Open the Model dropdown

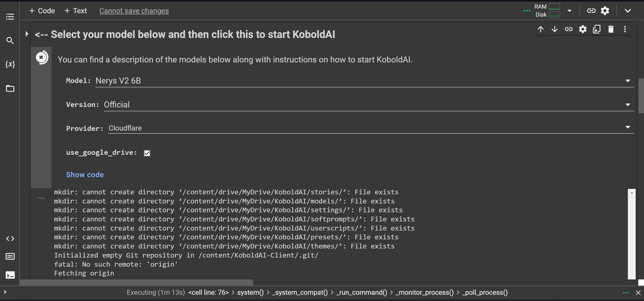[x=364, y=81]
